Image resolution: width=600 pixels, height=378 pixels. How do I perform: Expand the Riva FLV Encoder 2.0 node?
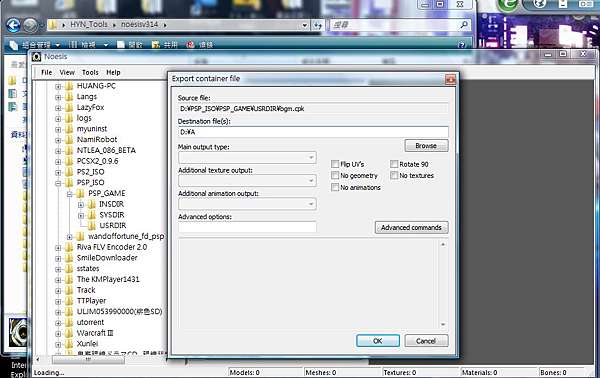(x=58, y=248)
